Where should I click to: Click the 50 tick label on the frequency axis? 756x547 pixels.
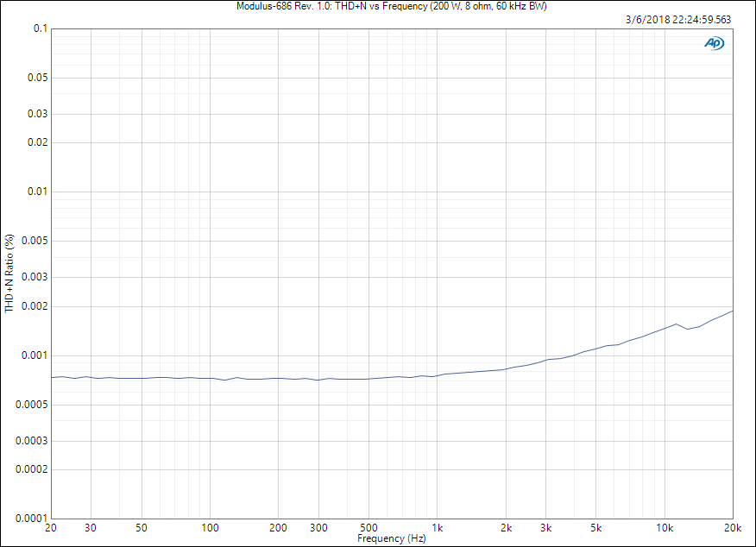coord(142,528)
